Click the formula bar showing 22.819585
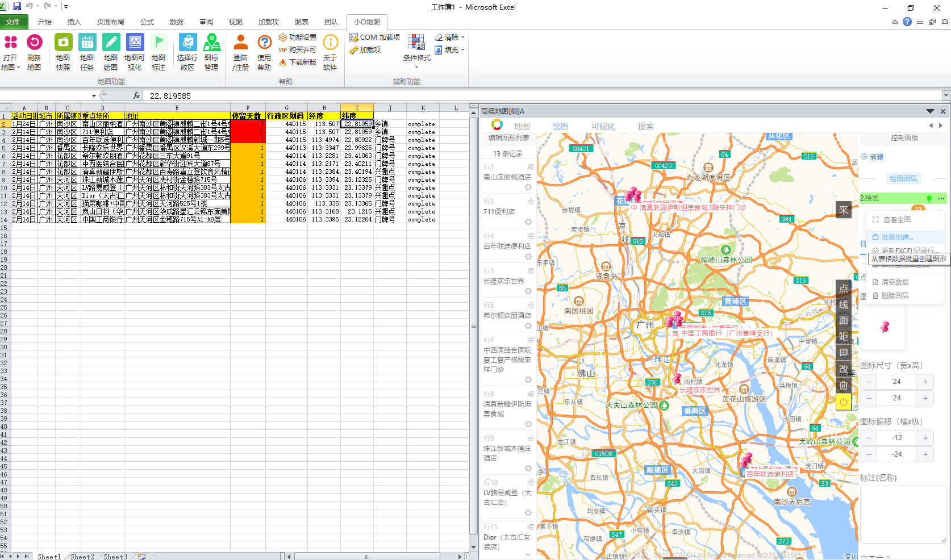951x560 pixels. tap(543, 96)
